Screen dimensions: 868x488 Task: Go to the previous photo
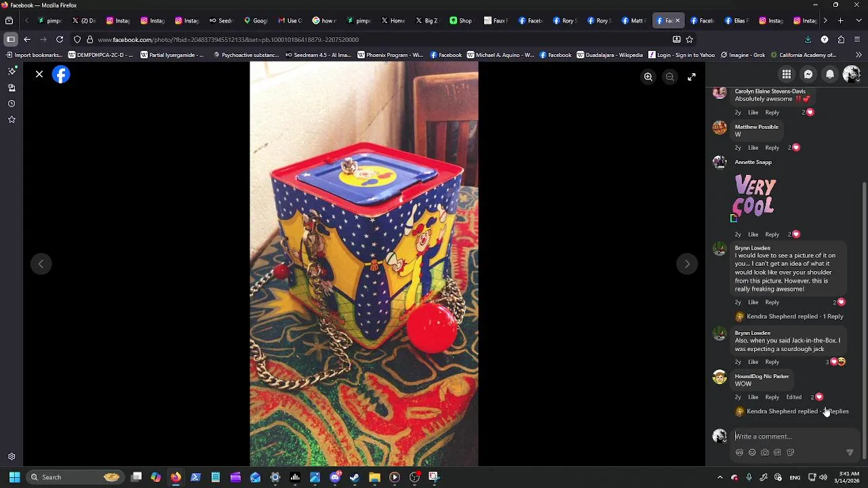coord(41,264)
